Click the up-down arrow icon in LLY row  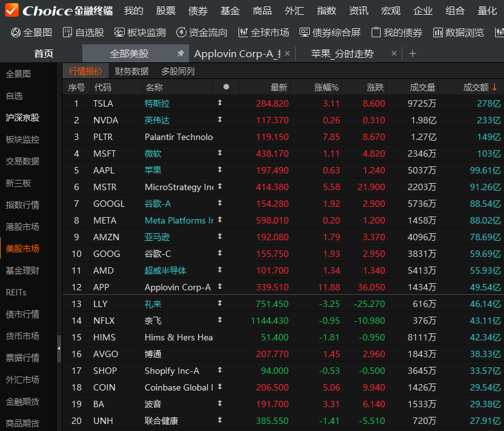(x=220, y=303)
